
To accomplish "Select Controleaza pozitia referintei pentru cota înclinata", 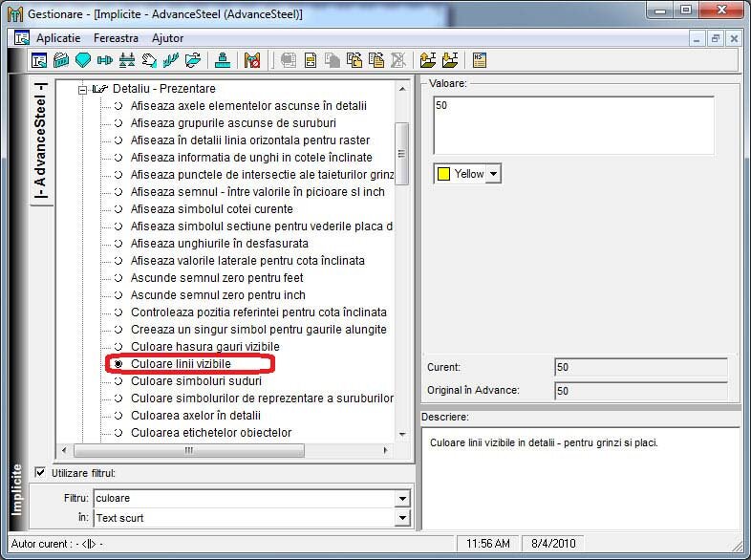I will [x=259, y=312].
